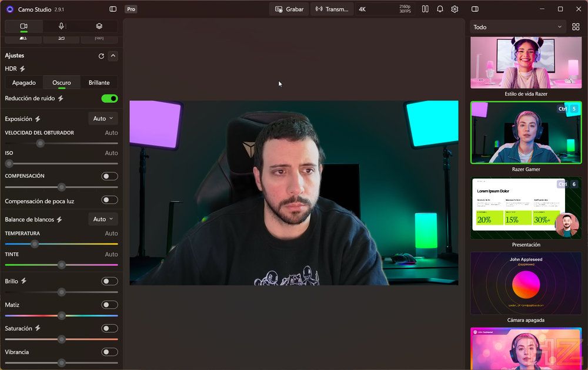This screenshot has height=370, width=588.
Task: Click the main camera preview
Action: [x=294, y=193]
